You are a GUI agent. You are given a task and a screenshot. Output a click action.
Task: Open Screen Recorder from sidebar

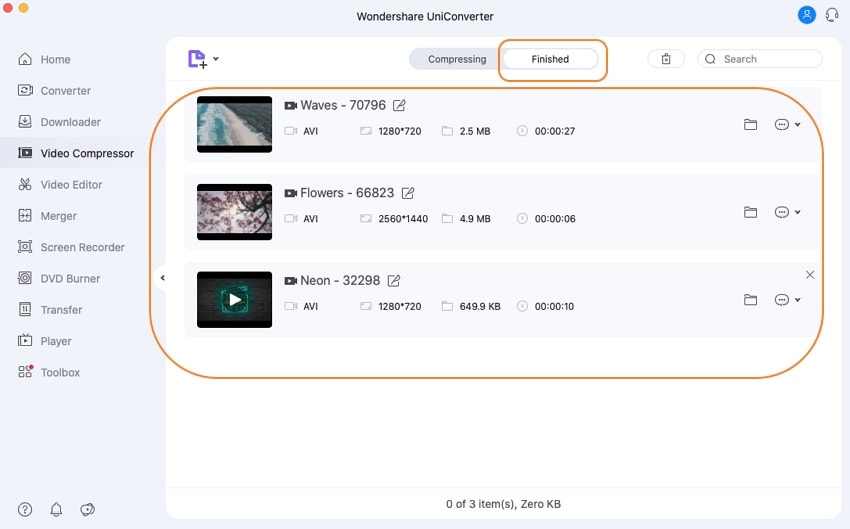71,247
